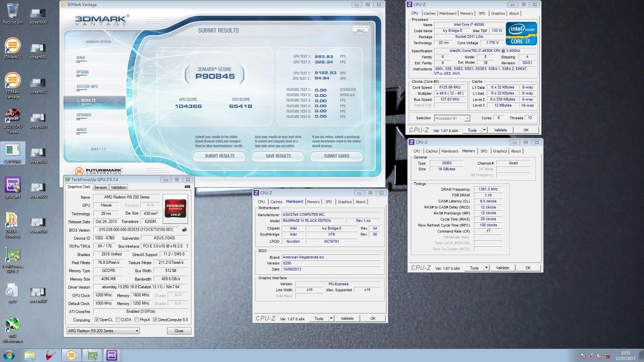Select the TechPowerUp GPU-Z desktop icon
Viewport: 644px width, 362px height.
pos(12,260)
